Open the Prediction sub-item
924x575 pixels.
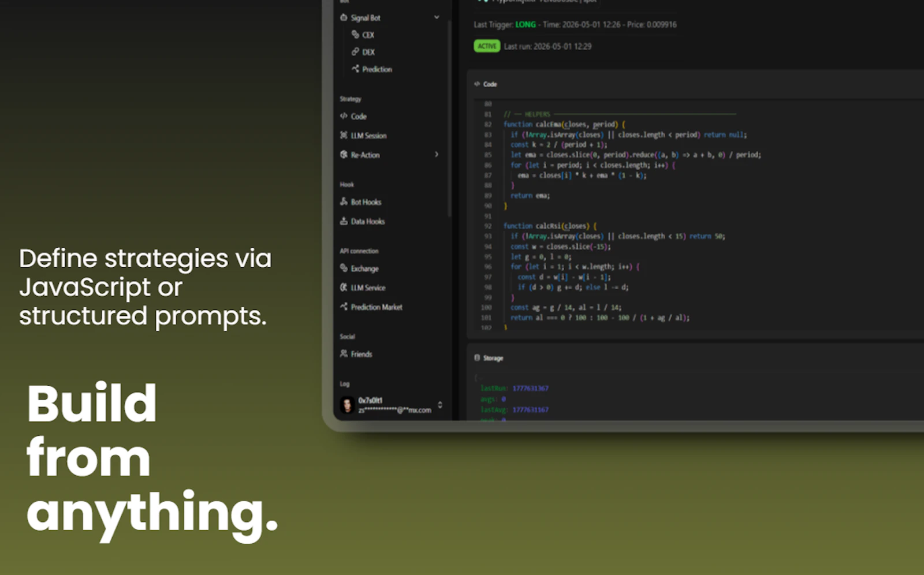coord(377,69)
